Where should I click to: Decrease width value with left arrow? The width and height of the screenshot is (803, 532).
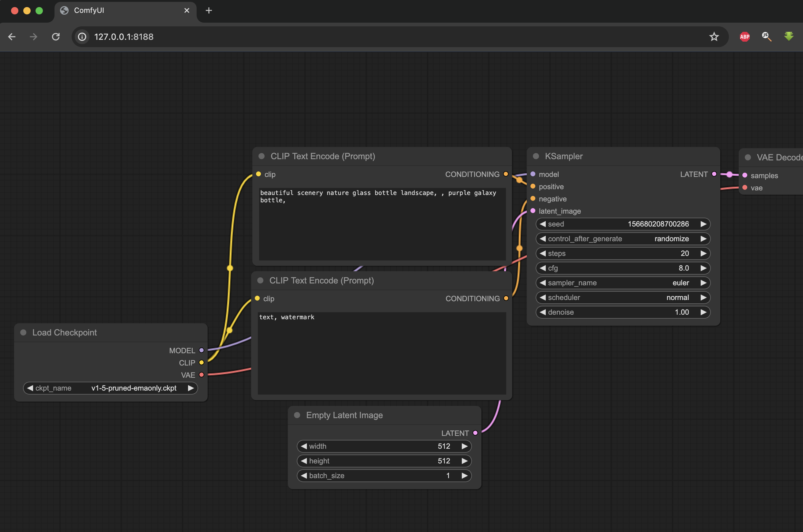(x=304, y=446)
